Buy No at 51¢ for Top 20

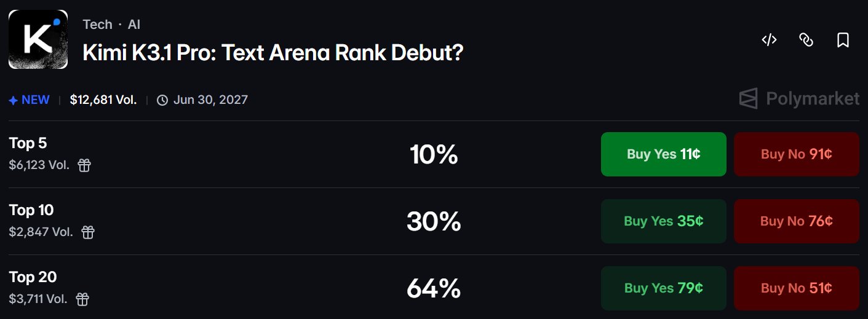coord(797,288)
